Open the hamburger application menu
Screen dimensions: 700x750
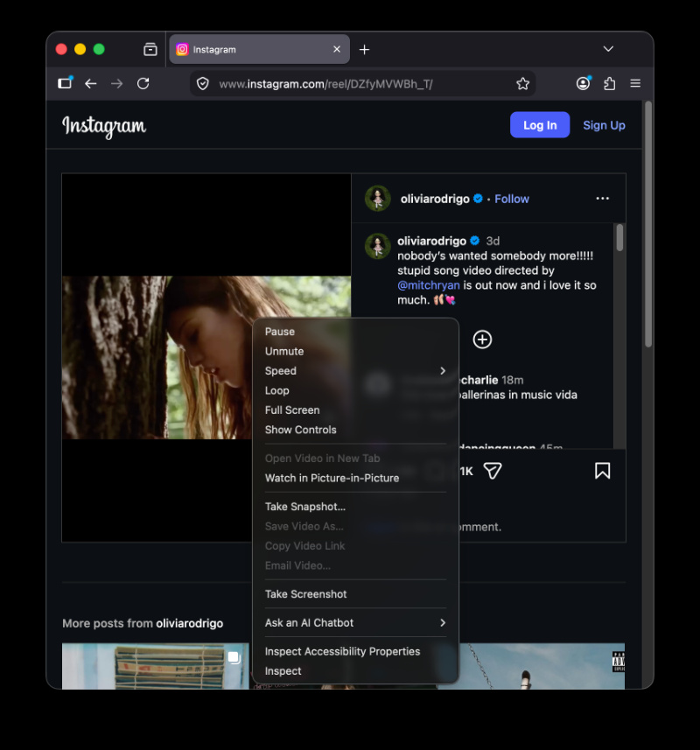click(635, 83)
